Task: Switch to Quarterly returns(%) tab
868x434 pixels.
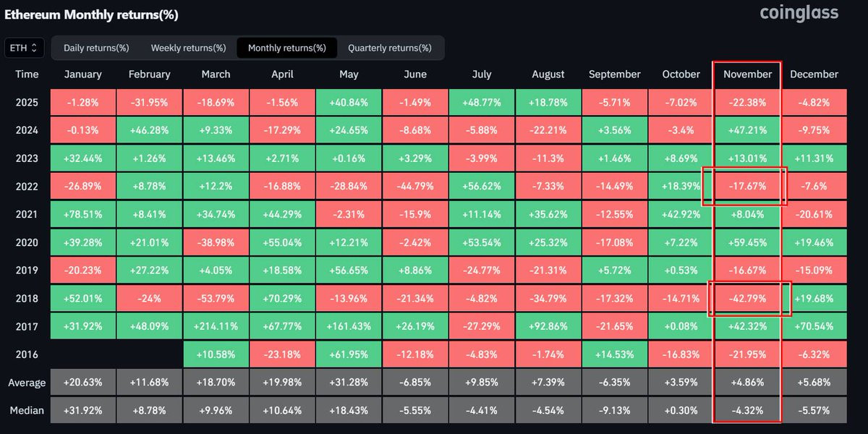Action: point(390,48)
